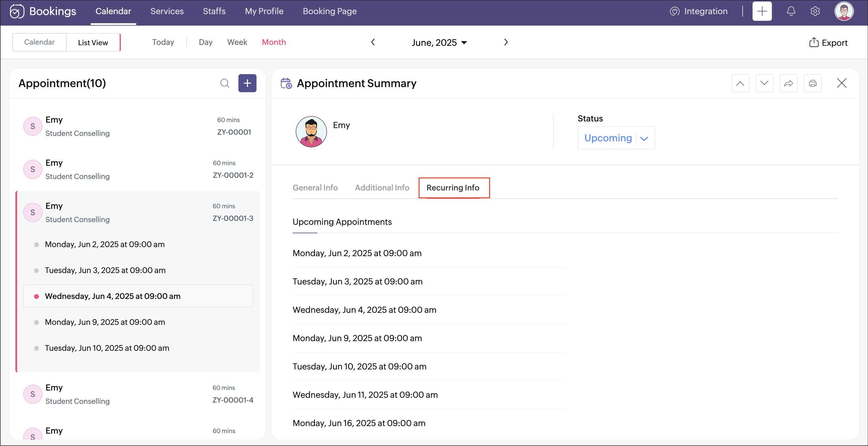This screenshot has height=446, width=868.
Task: Click the Appointment Summary calendar icon
Action: tap(286, 83)
